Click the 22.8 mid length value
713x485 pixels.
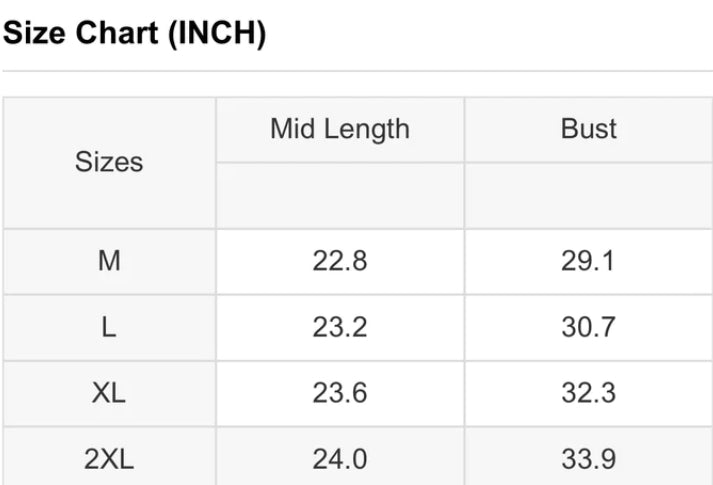pyautogui.click(x=340, y=261)
